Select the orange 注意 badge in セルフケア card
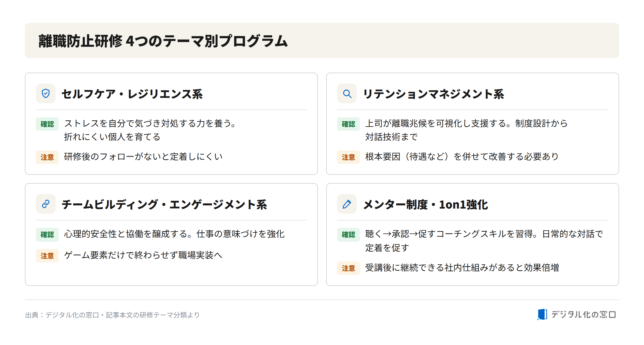This screenshot has height=345, width=644. point(47,157)
